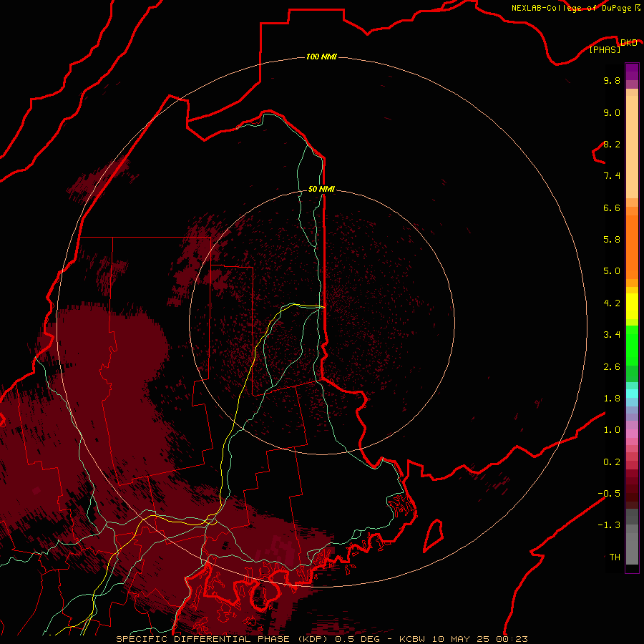This screenshot has width=644, height=644.
Task: Click the 4.2 value on color scale
Action: (612, 303)
